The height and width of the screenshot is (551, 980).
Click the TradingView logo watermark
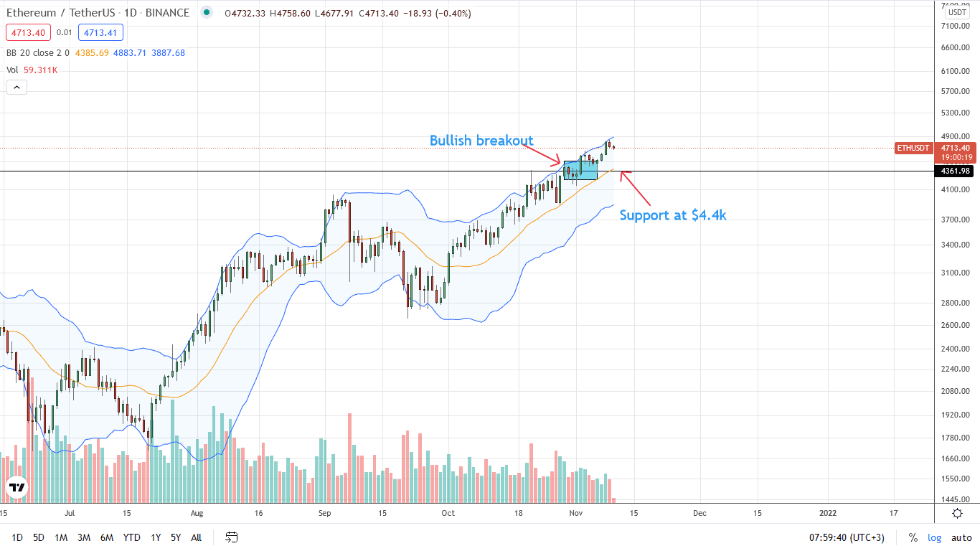click(17, 487)
